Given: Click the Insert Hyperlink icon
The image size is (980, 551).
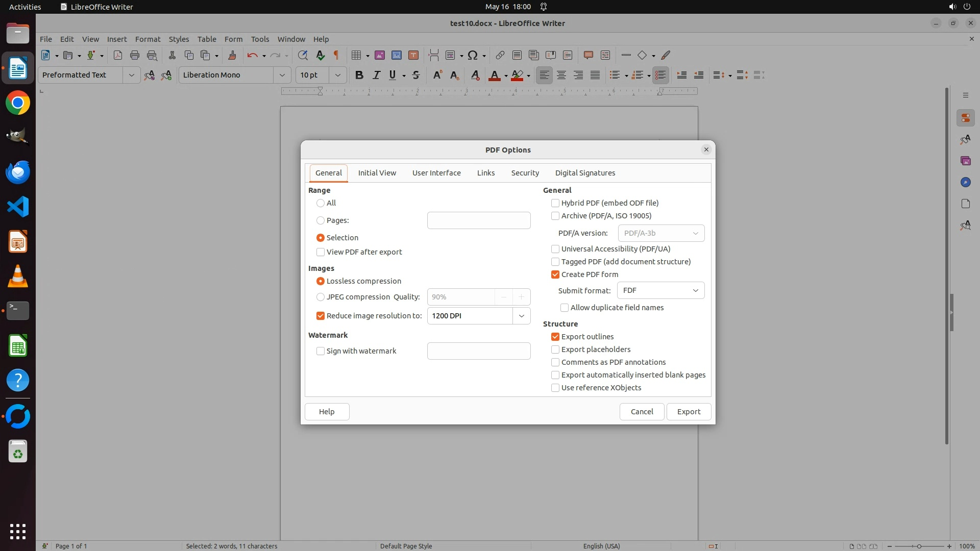Looking at the screenshot, I should pyautogui.click(x=500, y=55).
